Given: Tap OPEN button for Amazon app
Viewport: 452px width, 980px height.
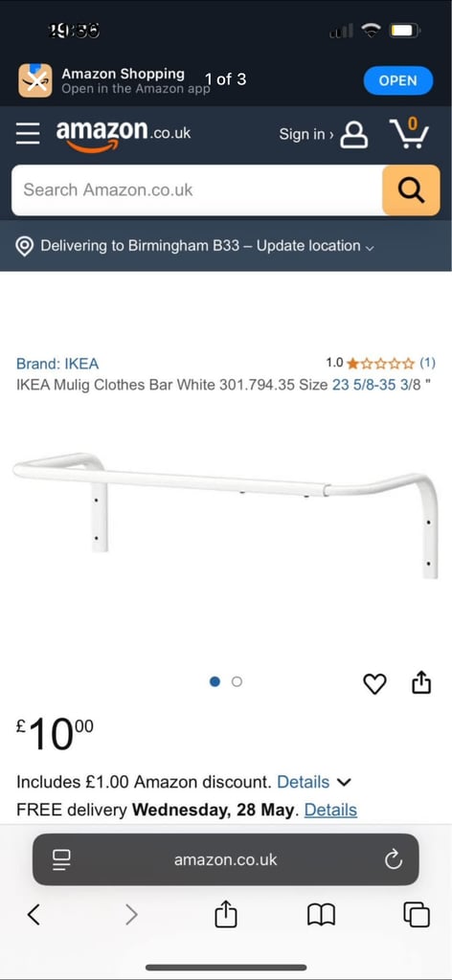Looking at the screenshot, I should click(x=398, y=80).
